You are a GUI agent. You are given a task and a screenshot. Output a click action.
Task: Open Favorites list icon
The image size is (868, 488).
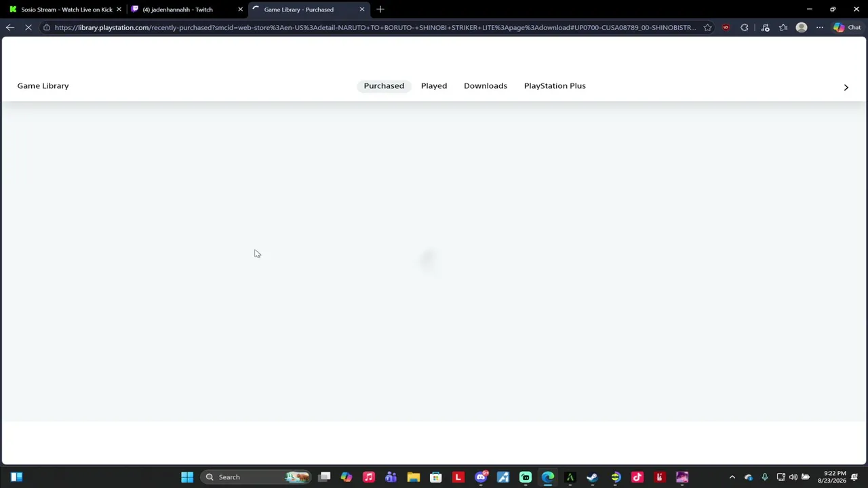point(783,28)
